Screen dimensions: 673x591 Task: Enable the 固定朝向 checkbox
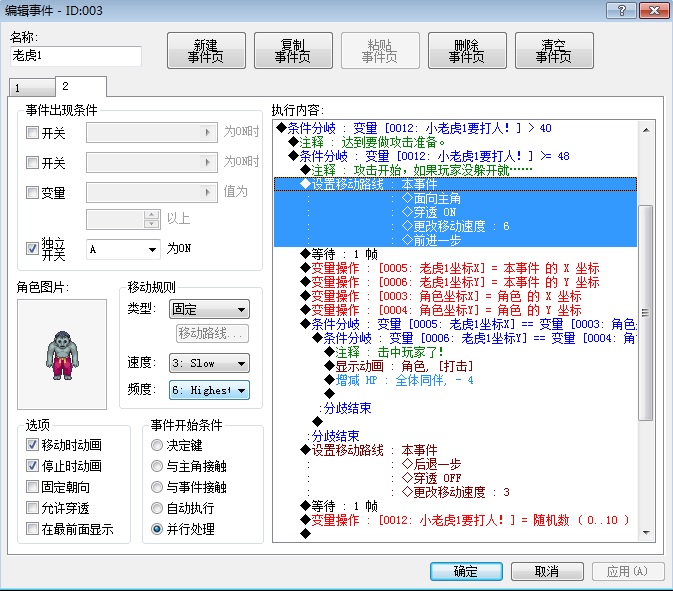pyautogui.click(x=33, y=487)
